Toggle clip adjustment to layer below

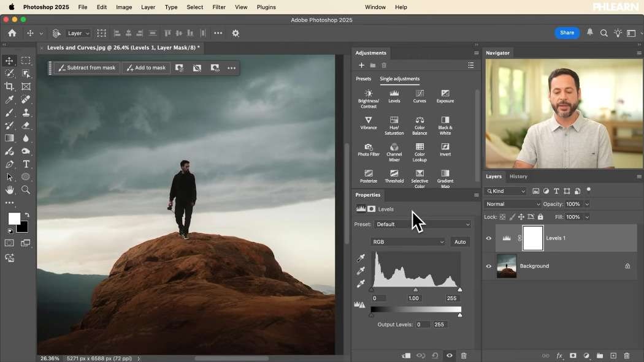pos(406,355)
